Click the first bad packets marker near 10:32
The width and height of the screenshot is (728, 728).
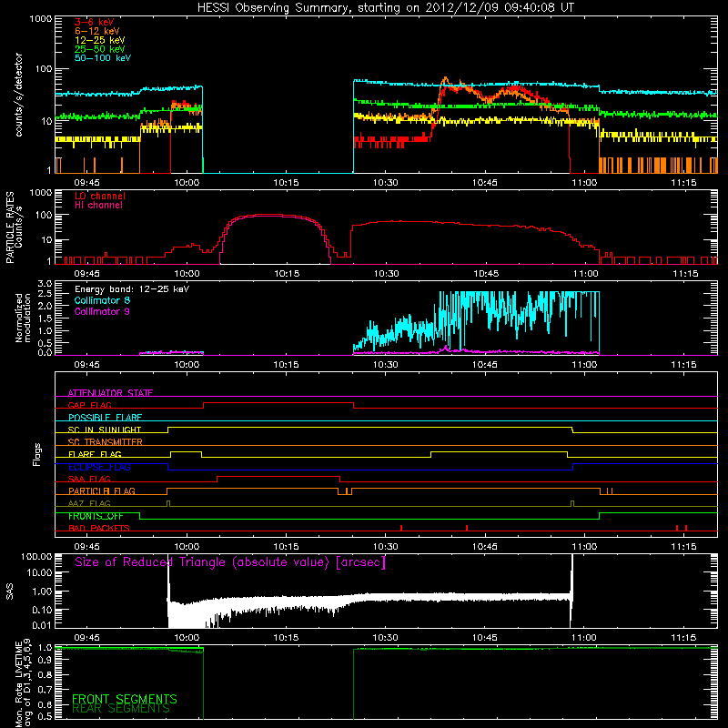(x=401, y=528)
